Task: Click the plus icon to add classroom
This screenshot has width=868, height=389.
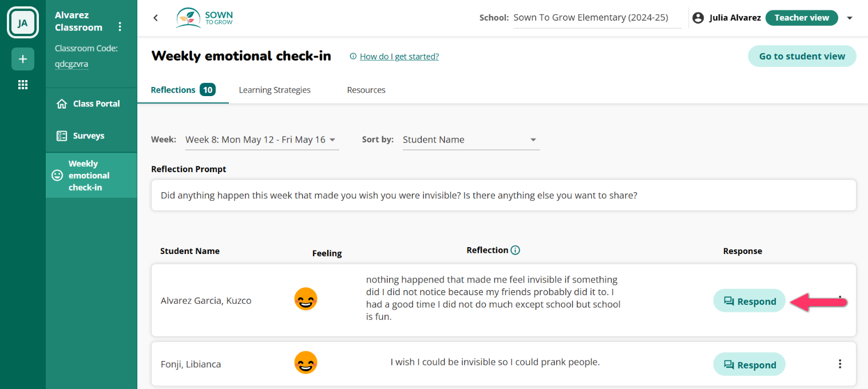Action: coord(23,59)
